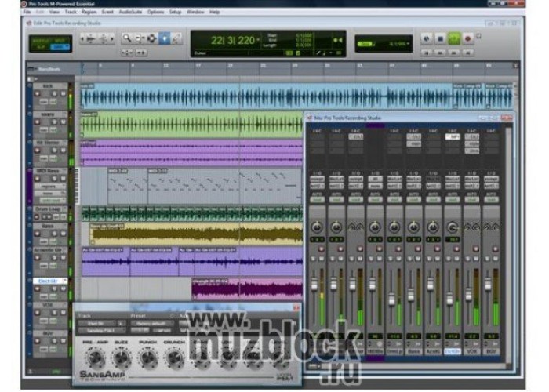Click the Rewind transport button
The image size is (549, 392).
440,53
